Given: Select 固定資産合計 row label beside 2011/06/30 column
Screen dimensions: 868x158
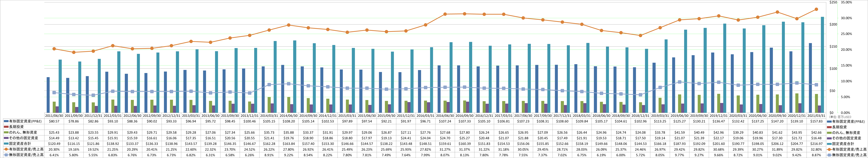Looking at the screenshot, I should tap(20, 144).
